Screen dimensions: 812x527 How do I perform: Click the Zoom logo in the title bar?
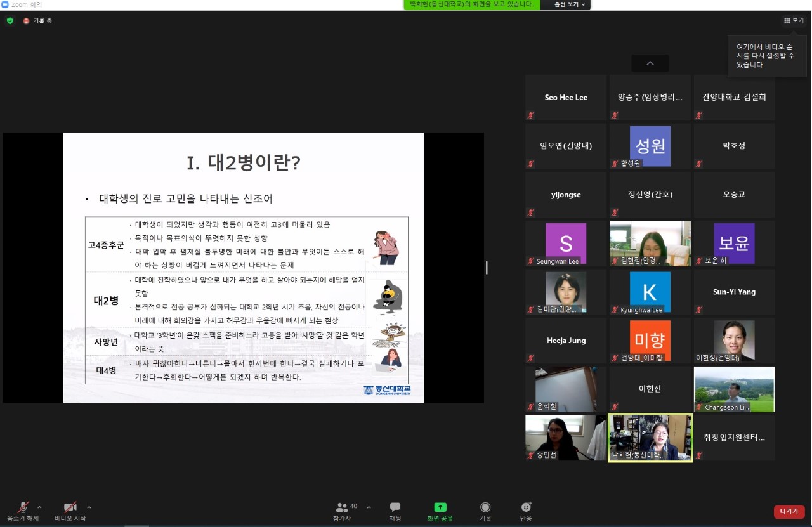point(6,4)
